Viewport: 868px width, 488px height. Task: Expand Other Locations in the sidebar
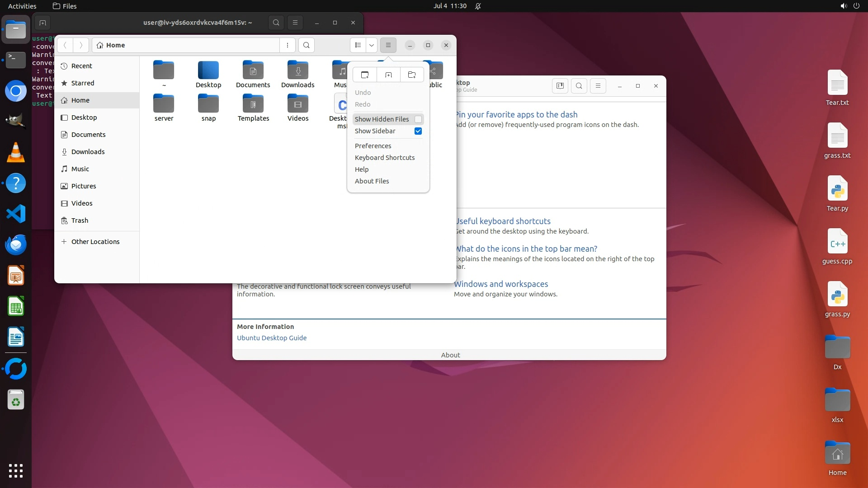pyautogui.click(x=95, y=242)
